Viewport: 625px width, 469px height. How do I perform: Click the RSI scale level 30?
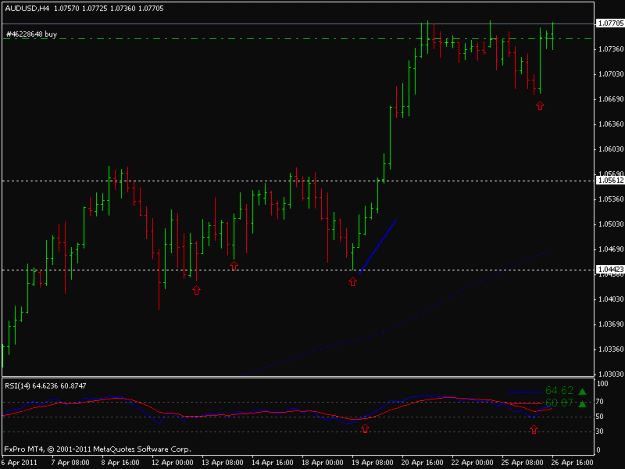click(600, 431)
